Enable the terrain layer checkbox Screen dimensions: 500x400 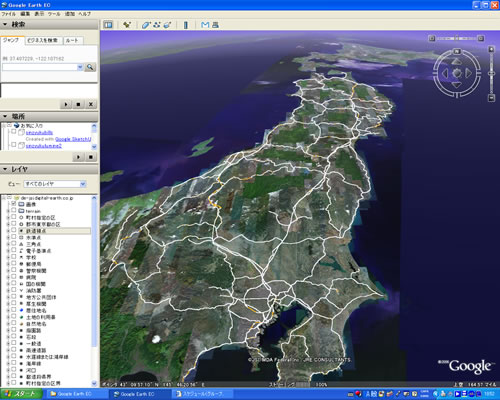pyautogui.click(x=14, y=210)
